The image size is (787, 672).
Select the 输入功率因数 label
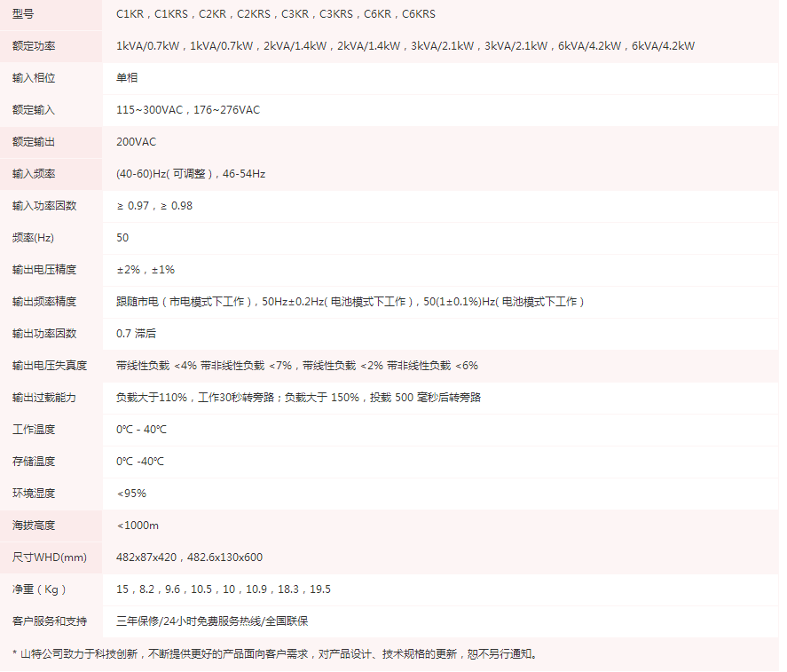tap(39, 206)
